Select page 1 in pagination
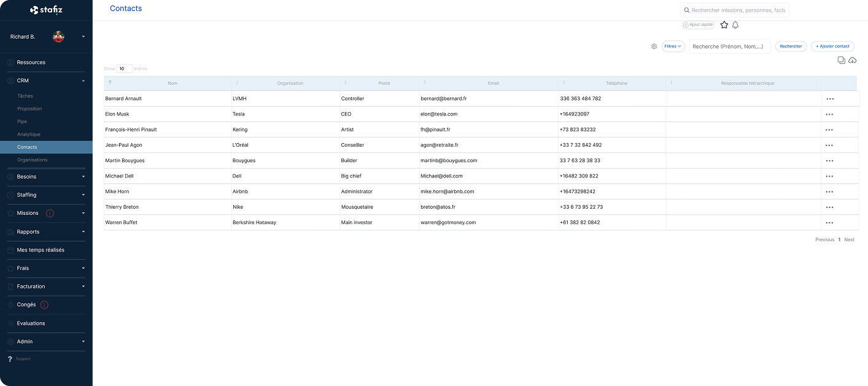This screenshot has height=386, width=868. pyautogui.click(x=839, y=240)
